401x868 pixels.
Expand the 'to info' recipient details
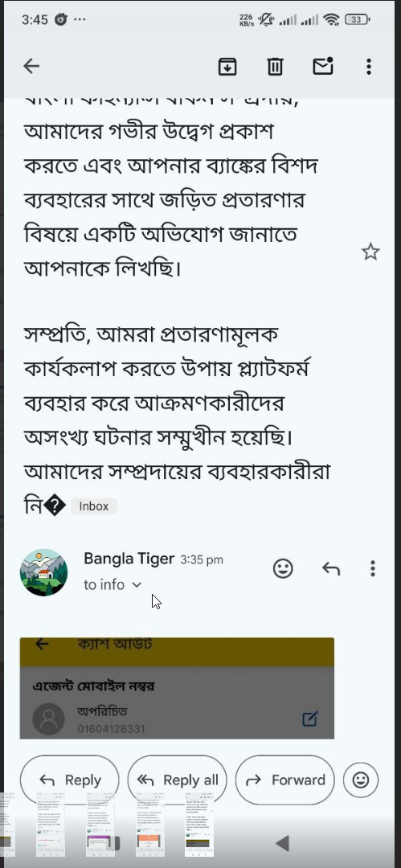pyautogui.click(x=113, y=584)
